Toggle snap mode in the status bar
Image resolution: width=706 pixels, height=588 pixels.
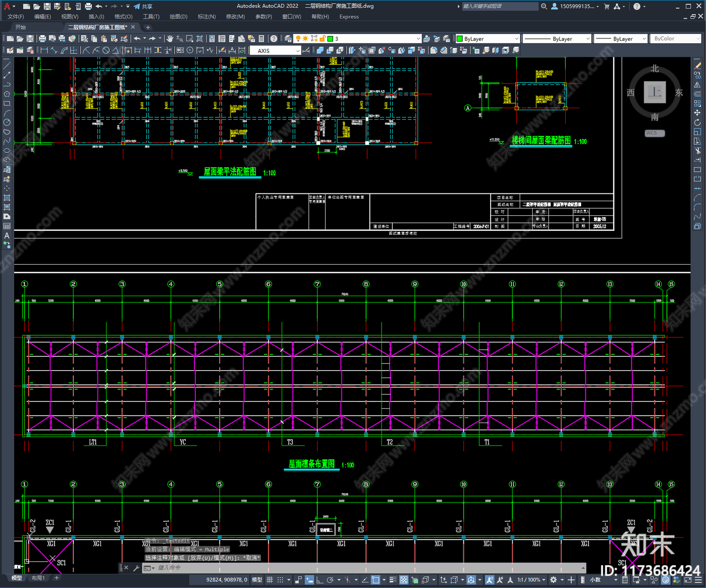click(x=280, y=580)
